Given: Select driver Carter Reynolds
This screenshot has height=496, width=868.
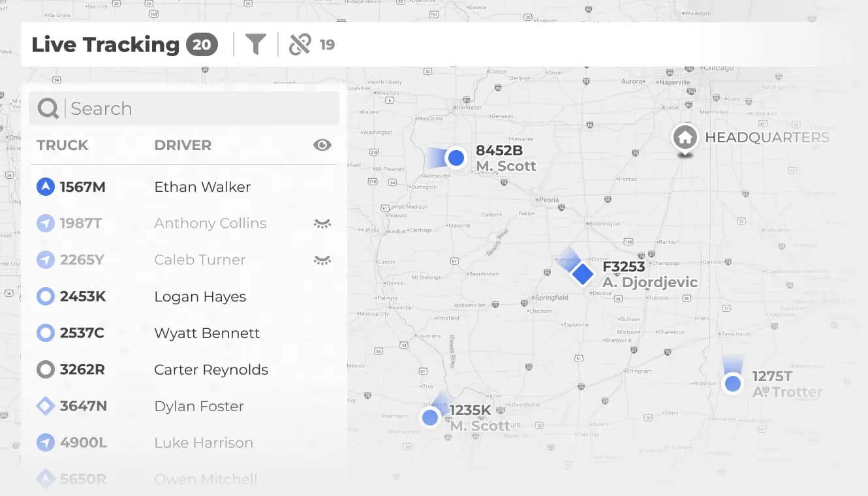Looking at the screenshot, I should pos(211,370).
